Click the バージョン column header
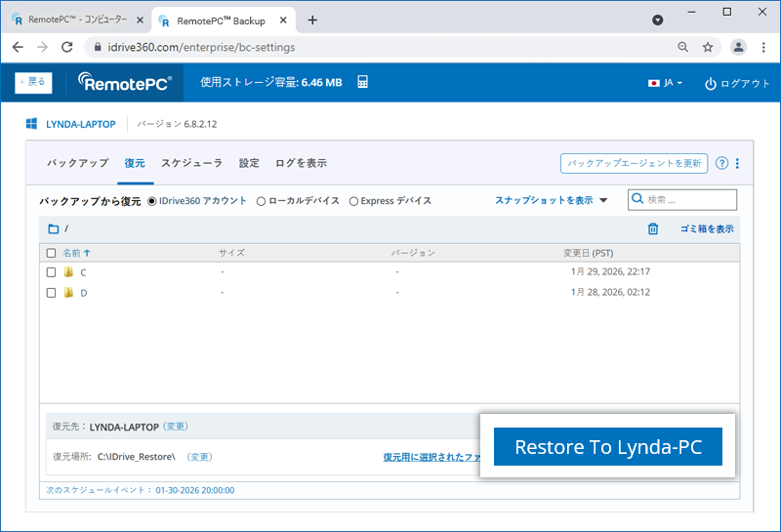781x532 pixels. point(413,253)
